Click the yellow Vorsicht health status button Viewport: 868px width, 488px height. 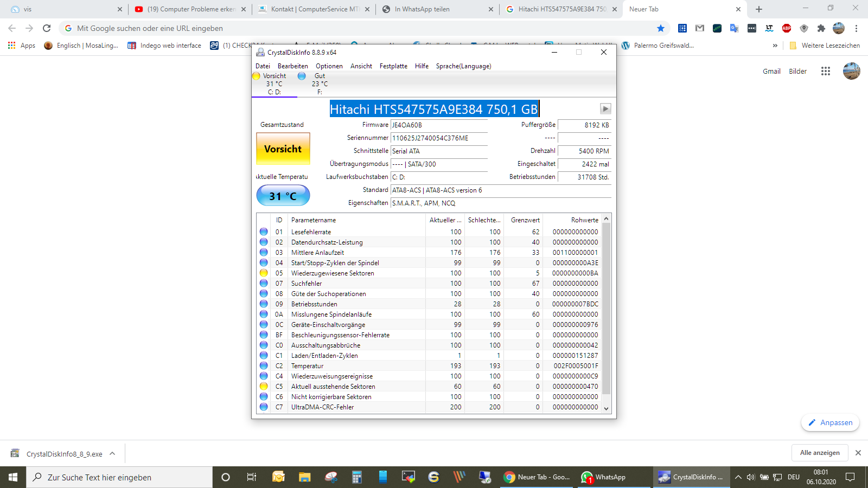coord(283,149)
